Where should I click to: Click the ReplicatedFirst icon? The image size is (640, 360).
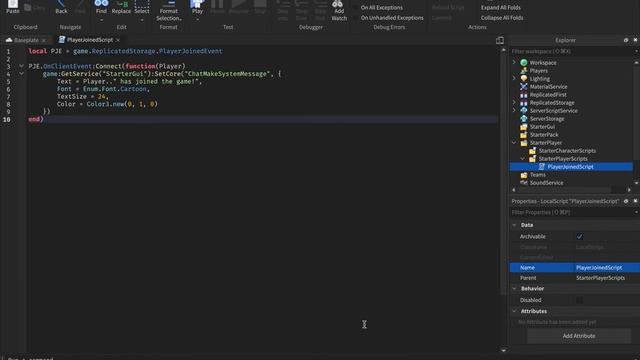(x=524, y=95)
